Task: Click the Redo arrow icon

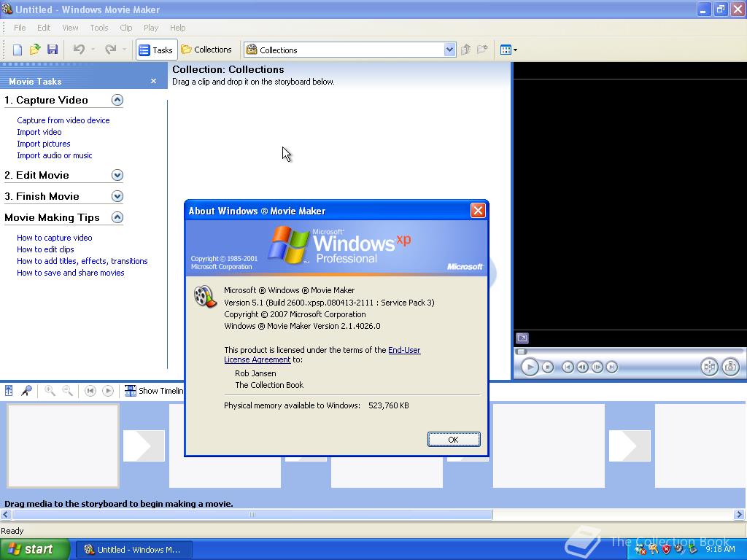Action: pos(111,50)
